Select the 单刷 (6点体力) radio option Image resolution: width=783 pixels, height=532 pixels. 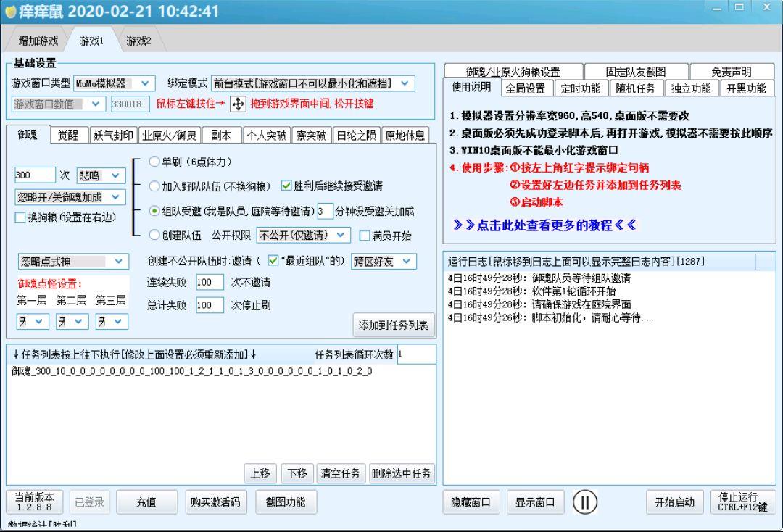[x=153, y=161]
